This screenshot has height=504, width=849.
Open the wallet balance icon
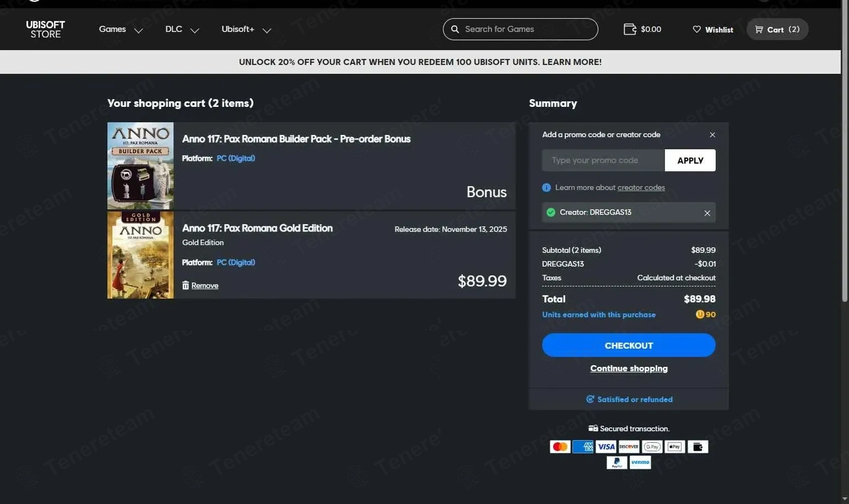click(x=629, y=29)
